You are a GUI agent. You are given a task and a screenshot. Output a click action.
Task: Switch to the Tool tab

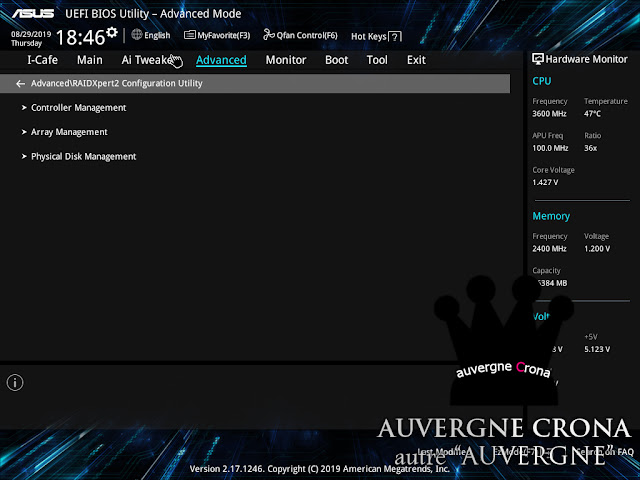click(x=377, y=60)
